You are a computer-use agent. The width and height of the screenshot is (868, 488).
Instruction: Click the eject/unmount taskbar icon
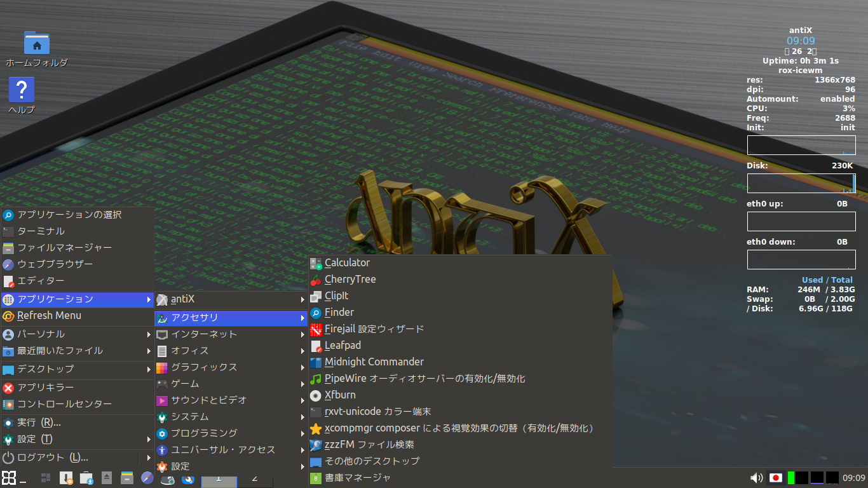(107, 478)
